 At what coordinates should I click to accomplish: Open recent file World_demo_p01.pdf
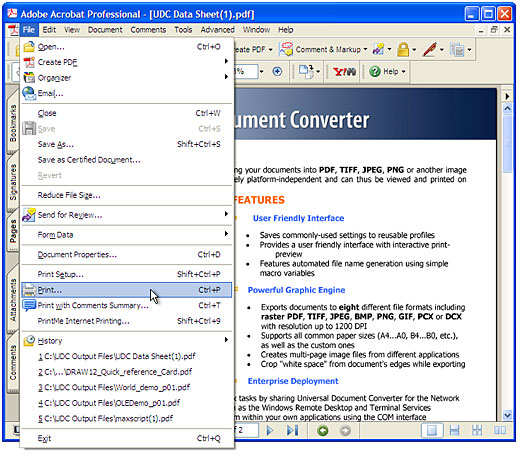(127, 387)
